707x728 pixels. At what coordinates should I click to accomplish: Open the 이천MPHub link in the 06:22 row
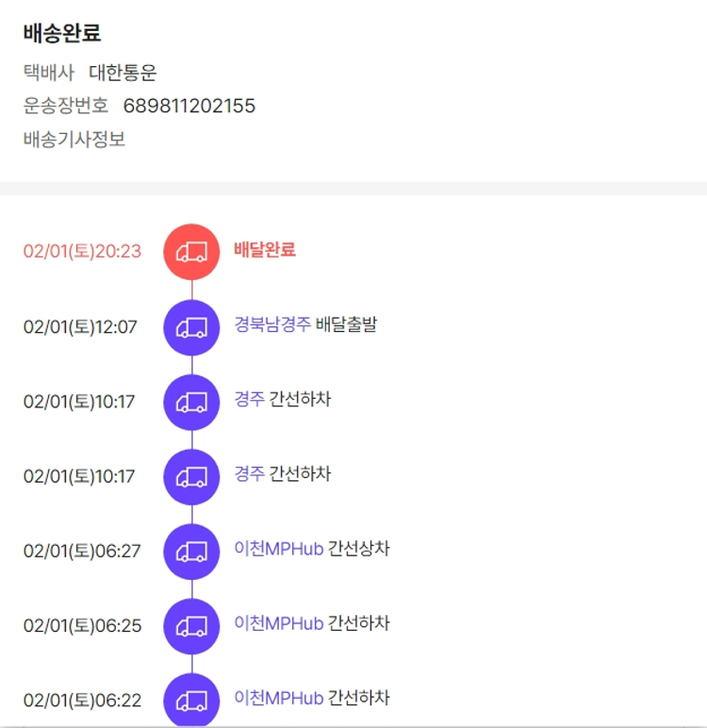pos(279,698)
